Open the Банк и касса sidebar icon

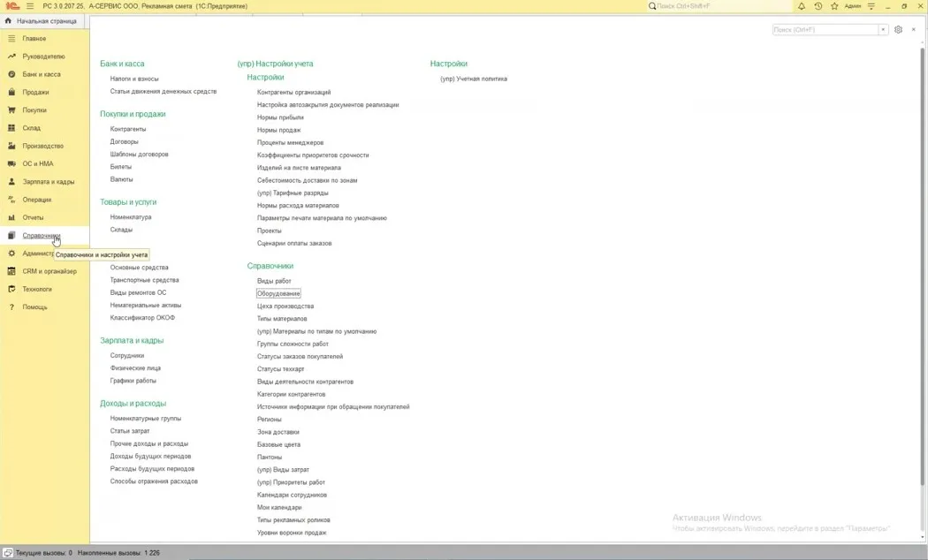pyautogui.click(x=11, y=74)
